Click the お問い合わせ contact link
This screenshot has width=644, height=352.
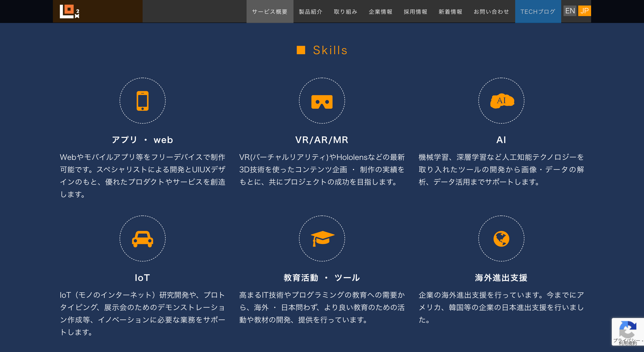491,12
